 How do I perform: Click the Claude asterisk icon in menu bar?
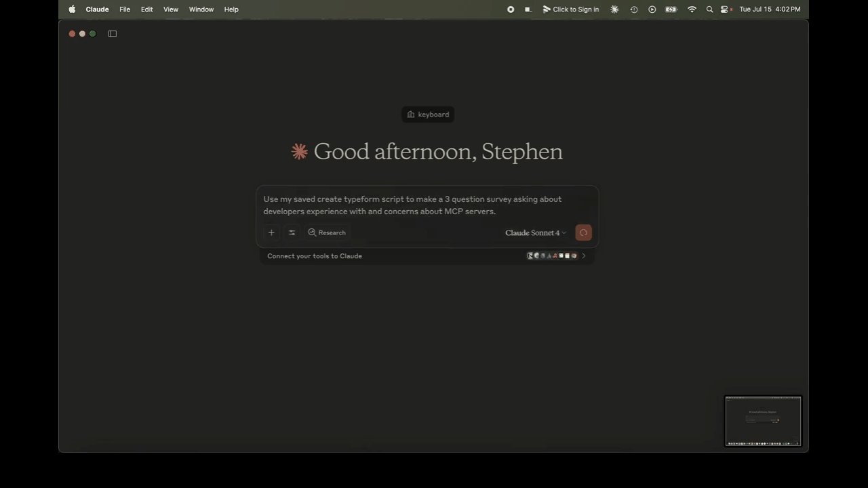pyautogui.click(x=614, y=9)
